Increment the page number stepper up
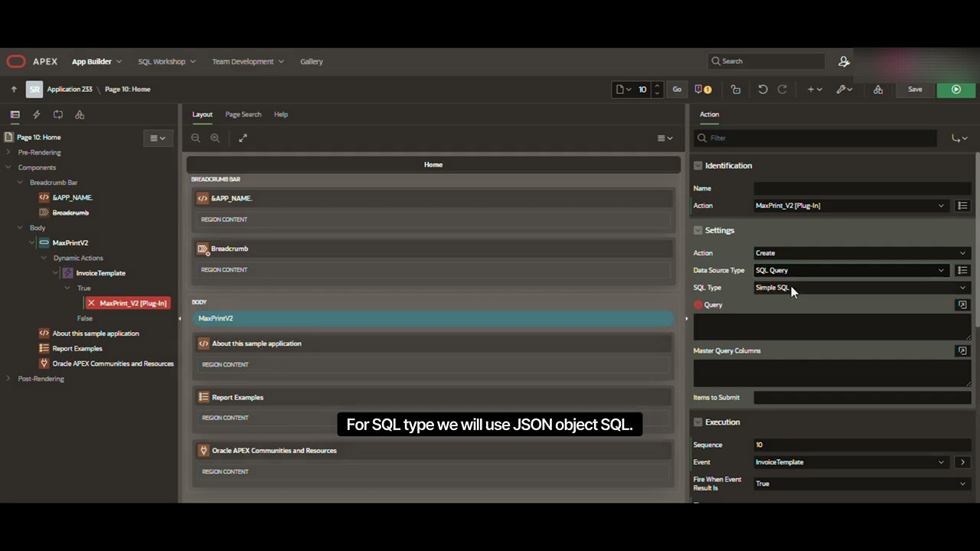The image size is (980, 551). [656, 86]
